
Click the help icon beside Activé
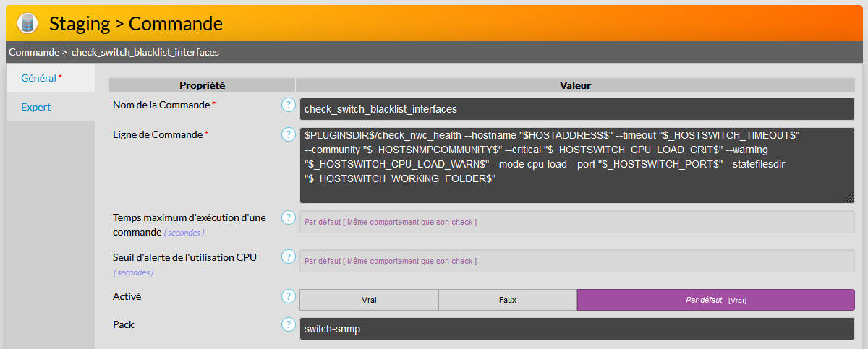[x=289, y=296]
